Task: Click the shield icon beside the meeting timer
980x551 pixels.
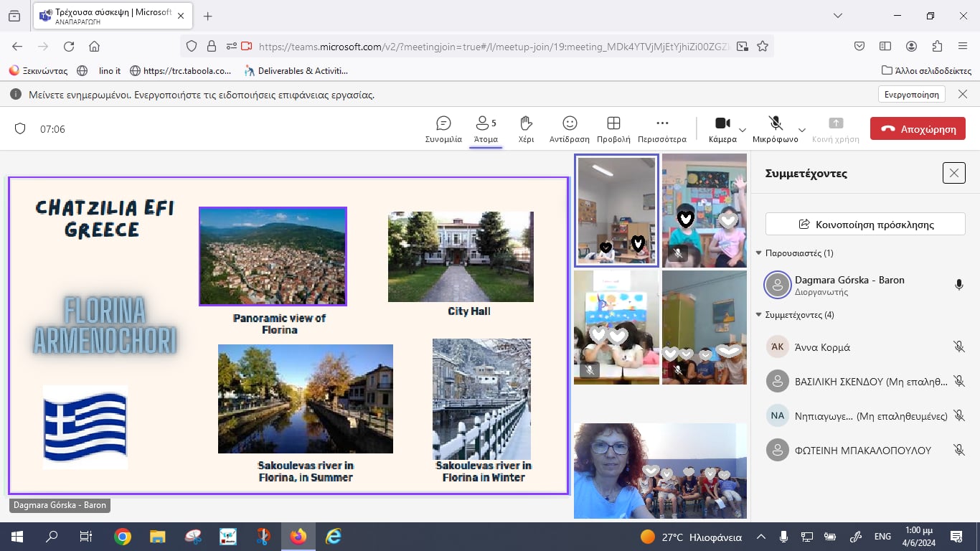Action: click(x=20, y=129)
